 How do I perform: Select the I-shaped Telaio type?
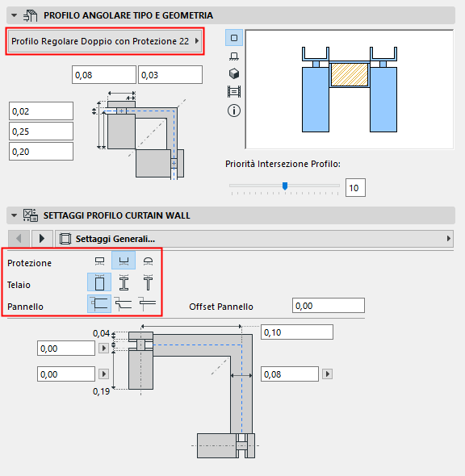pyautogui.click(x=124, y=282)
